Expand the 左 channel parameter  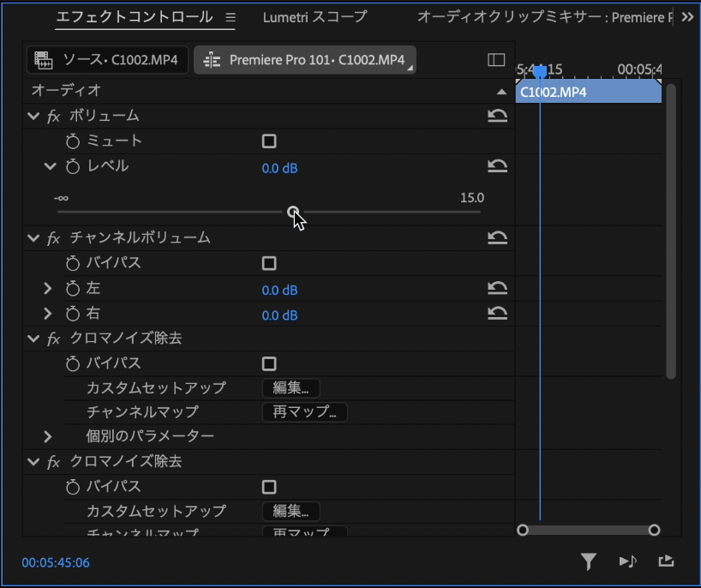tap(49, 290)
